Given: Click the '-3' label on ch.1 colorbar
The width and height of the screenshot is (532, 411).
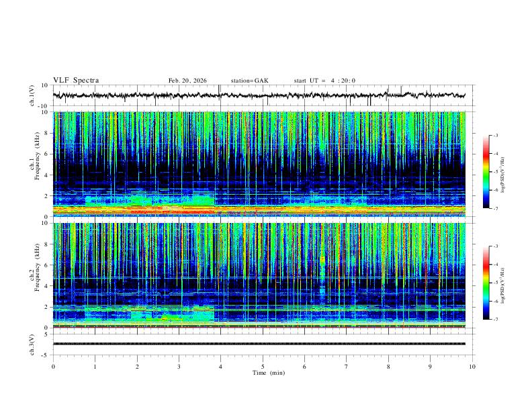Looking at the screenshot, I should click(496, 135).
